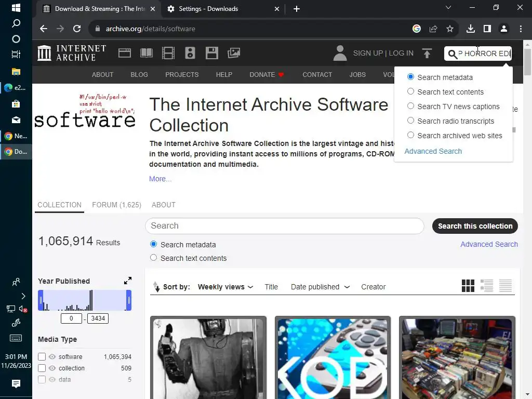Click the Google icon in address bar
The height and width of the screenshot is (399, 532).
[417, 29]
